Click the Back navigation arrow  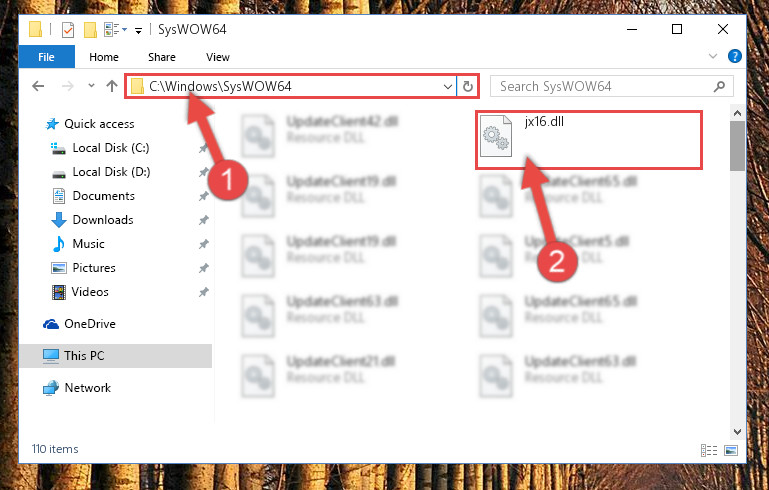coord(38,86)
